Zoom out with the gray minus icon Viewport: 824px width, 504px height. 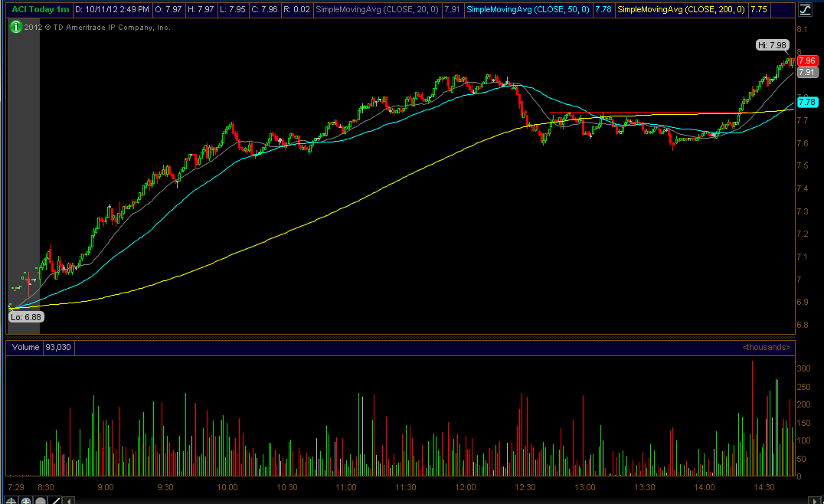click(x=41, y=500)
